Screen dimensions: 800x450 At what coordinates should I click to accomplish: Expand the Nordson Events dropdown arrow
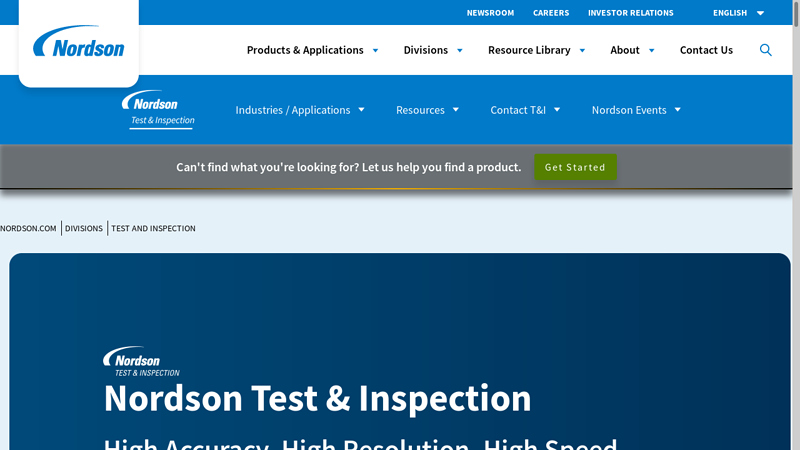(678, 110)
